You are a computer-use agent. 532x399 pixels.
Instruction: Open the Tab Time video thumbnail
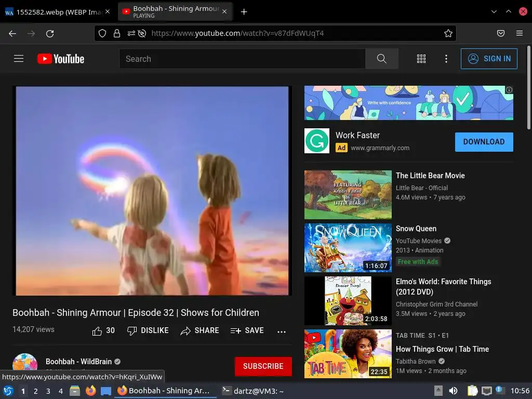348,353
